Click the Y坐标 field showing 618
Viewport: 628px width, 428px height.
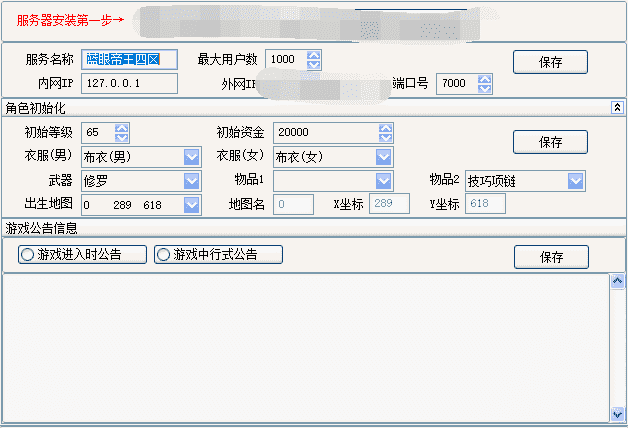point(485,203)
